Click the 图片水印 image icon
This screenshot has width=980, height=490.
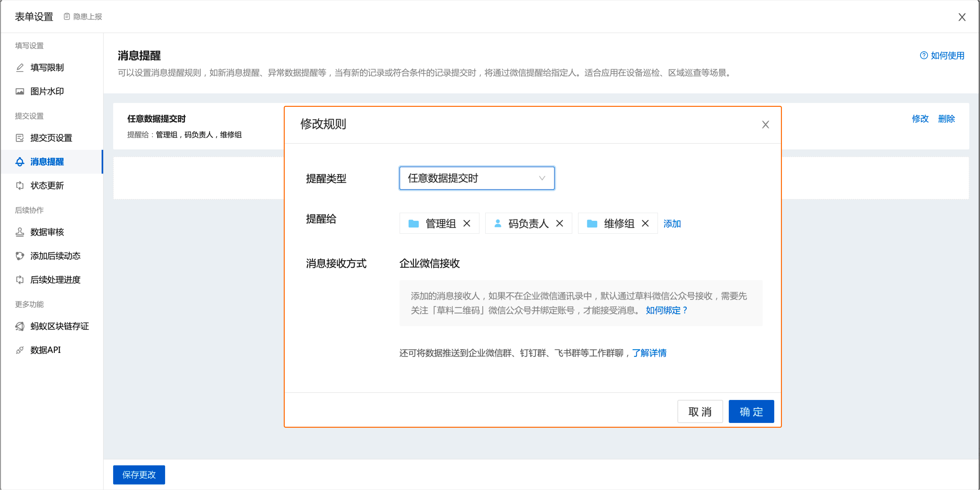point(20,91)
